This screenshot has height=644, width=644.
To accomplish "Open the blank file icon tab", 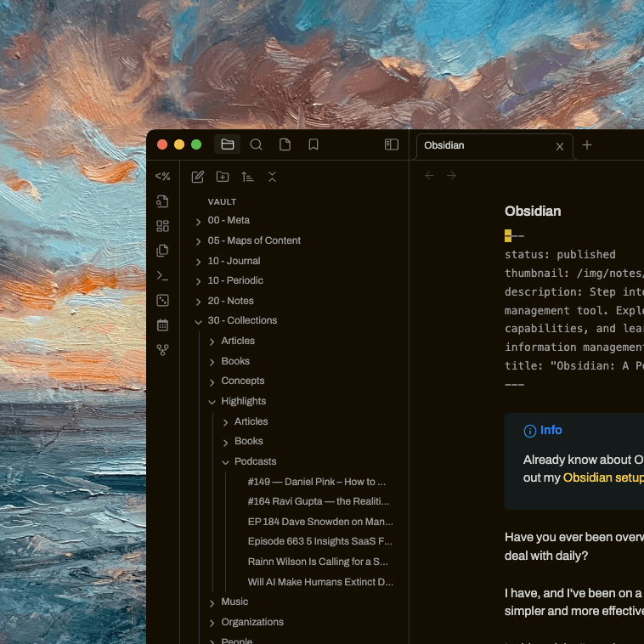I will coord(285,144).
